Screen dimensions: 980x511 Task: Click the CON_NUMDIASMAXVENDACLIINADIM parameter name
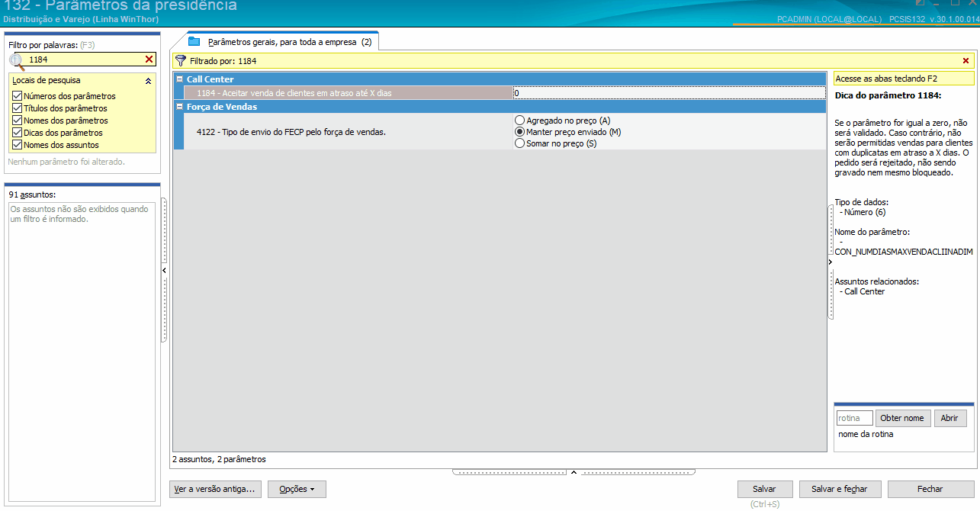pyautogui.click(x=904, y=252)
